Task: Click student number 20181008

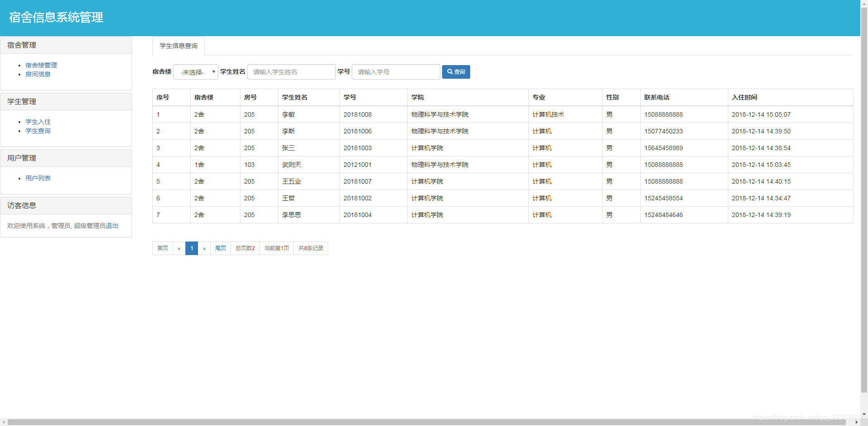Action: coord(358,114)
